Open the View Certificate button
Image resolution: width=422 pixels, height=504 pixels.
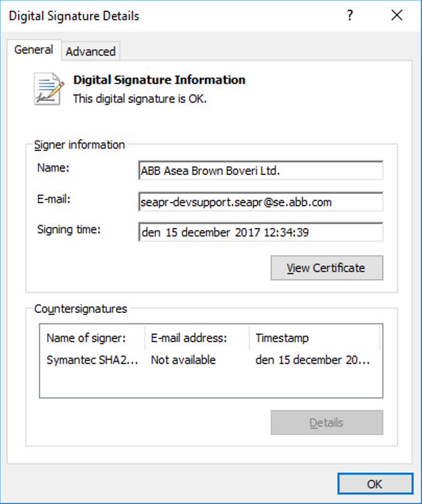[x=327, y=268]
